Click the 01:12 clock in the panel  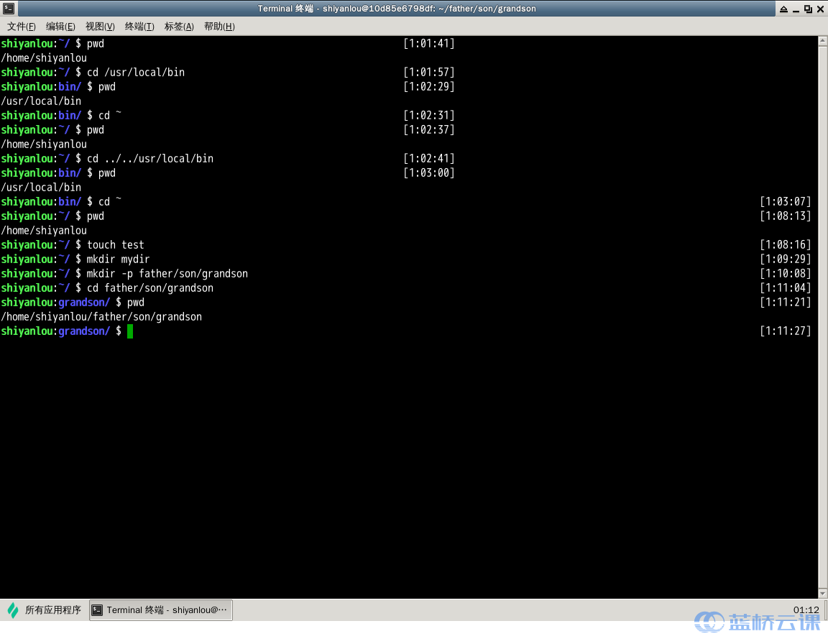(806, 609)
